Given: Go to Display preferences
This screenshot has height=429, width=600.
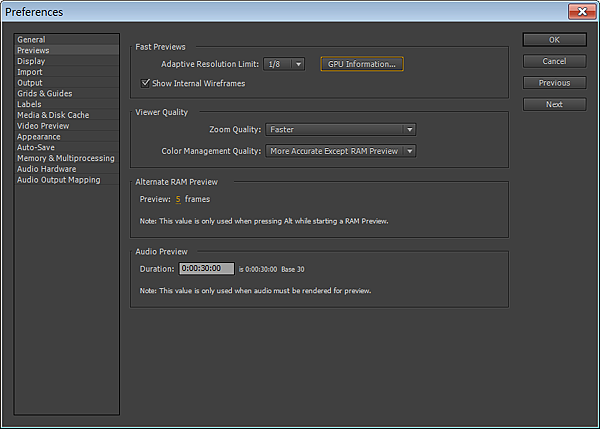Looking at the screenshot, I should coord(67,61).
